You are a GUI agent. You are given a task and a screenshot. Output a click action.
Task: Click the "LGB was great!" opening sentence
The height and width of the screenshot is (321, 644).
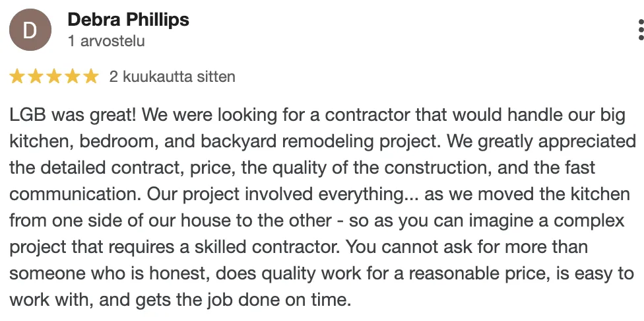(73, 116)
